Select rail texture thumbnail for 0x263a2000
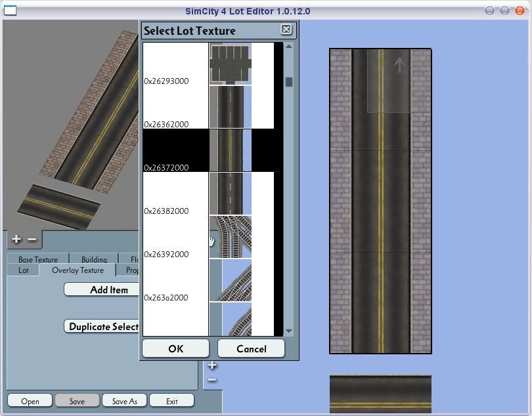This screenshot has height=416, width=532. (231, 280)
